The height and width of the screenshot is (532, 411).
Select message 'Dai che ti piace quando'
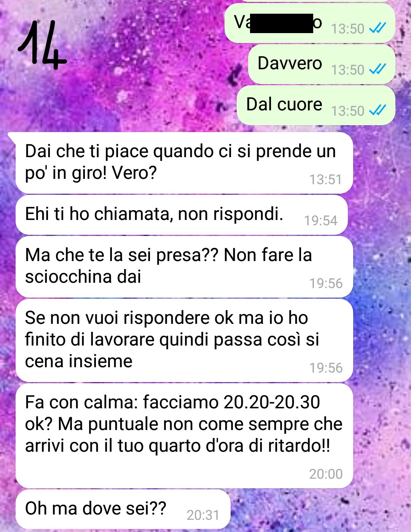coord(184,163)
